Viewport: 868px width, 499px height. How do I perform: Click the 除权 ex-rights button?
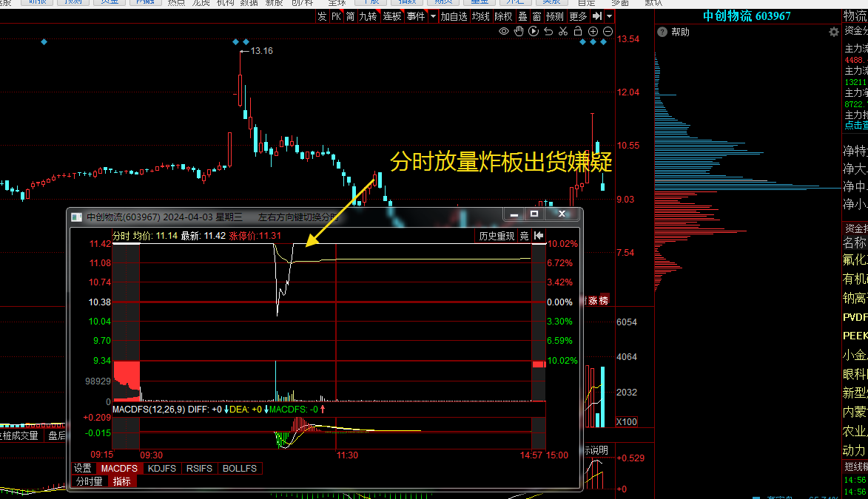point(503,16)
